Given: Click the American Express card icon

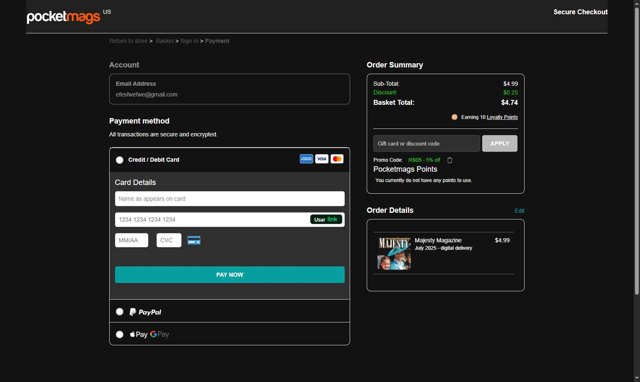Looking at the screenshot, I should tap(307, 159).
